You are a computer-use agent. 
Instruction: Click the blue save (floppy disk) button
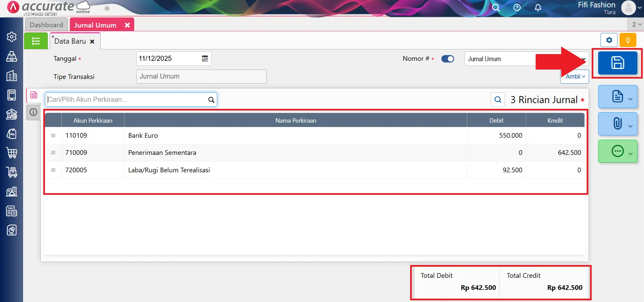617,63
